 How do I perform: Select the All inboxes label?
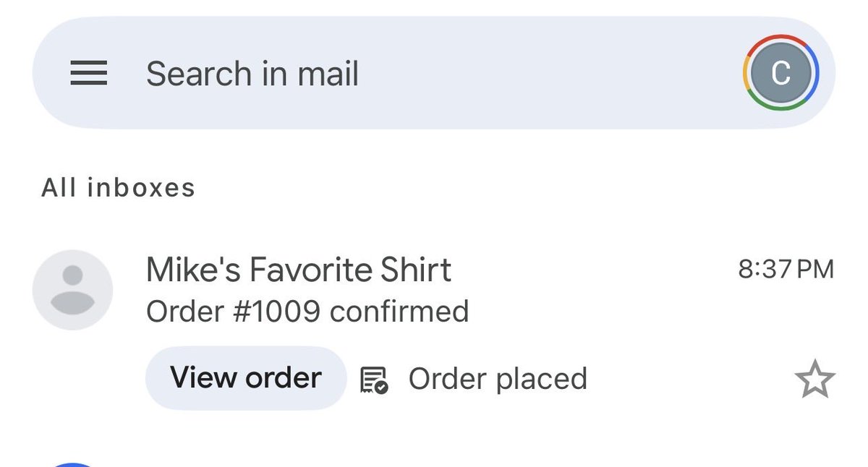pos(118,188)
